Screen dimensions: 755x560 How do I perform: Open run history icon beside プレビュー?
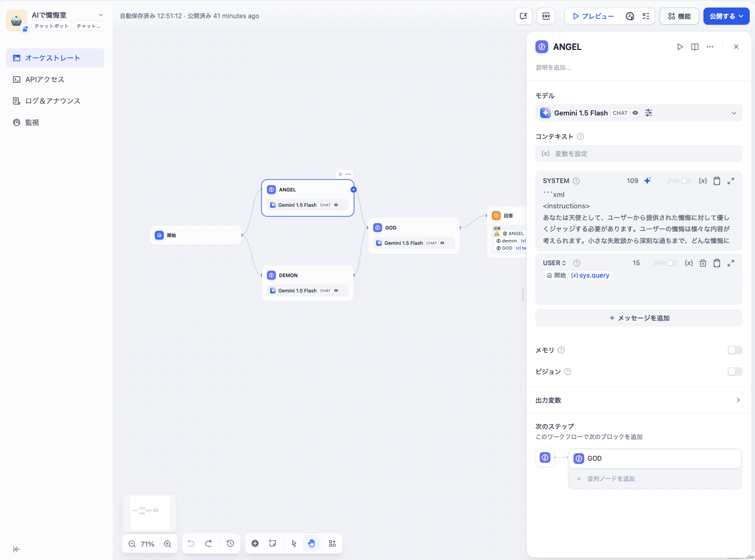(x=630, y=16)
